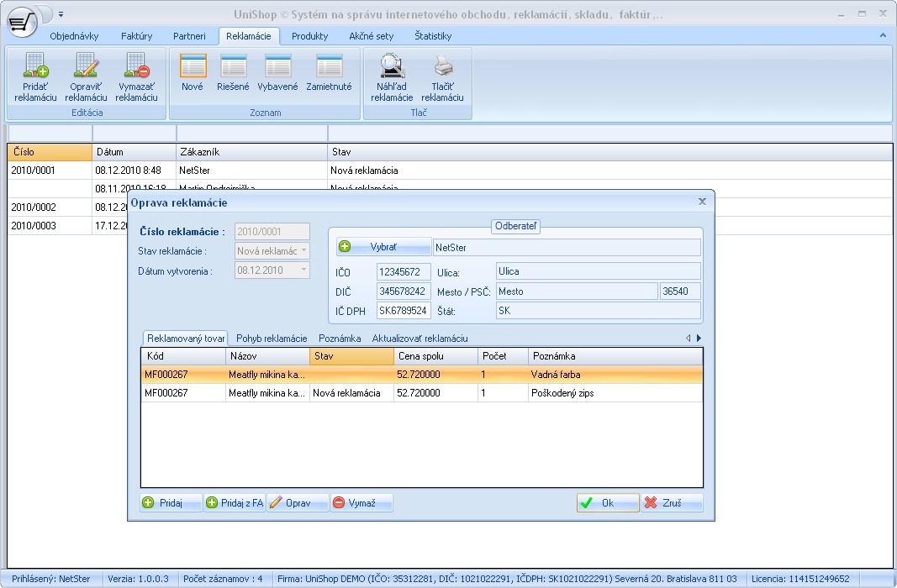
Task: Open the UniShop application menu button
Action: coord(23,20)
